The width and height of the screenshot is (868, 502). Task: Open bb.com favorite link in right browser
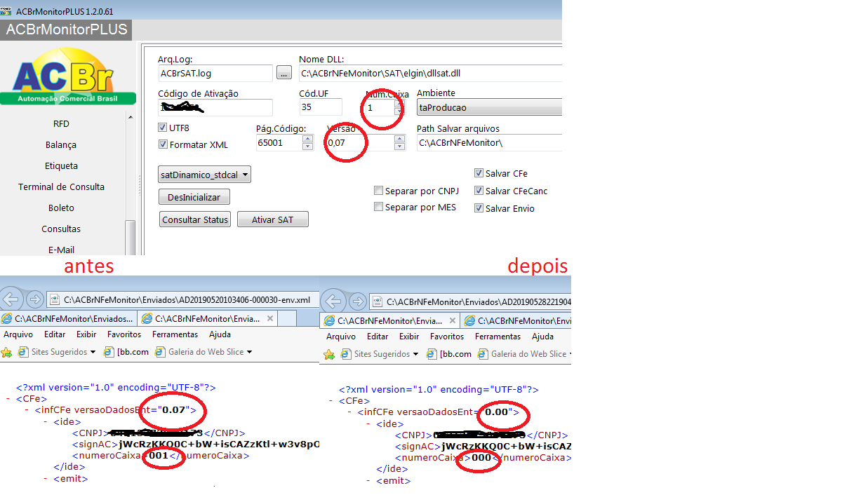[450, 354]
